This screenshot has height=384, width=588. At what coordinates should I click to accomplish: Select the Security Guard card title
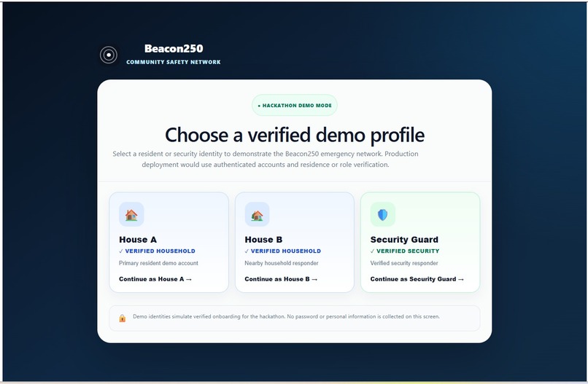[x=404, y=240]
